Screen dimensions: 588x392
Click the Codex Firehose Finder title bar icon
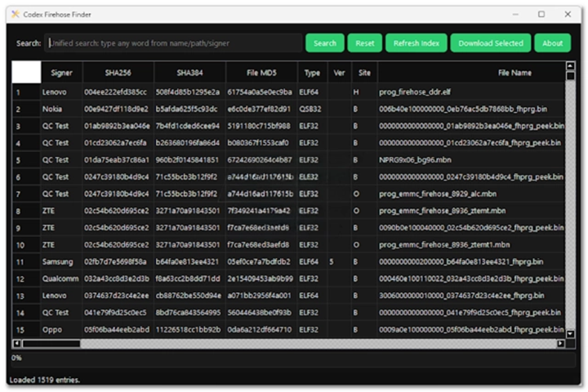tap(16, 15)
